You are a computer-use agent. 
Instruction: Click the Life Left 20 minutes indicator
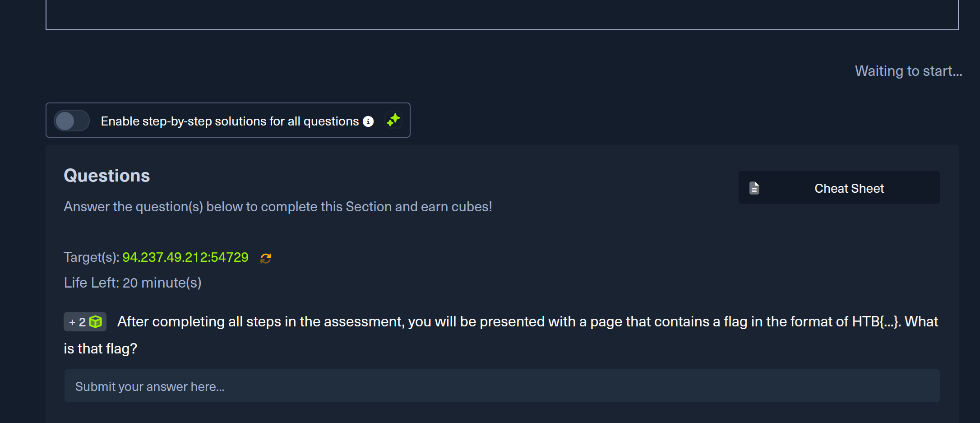tap(132, 283)
